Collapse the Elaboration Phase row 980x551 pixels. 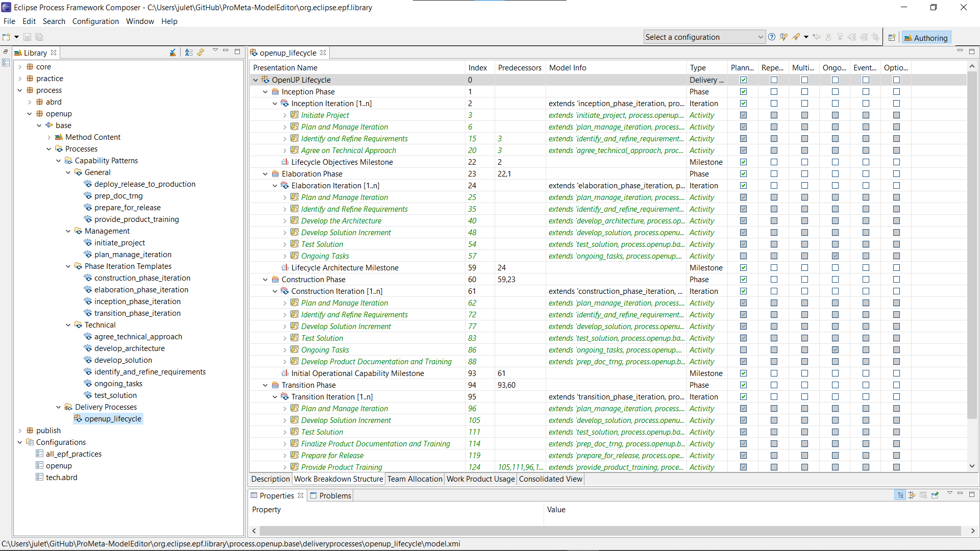(x=265, y=174)
